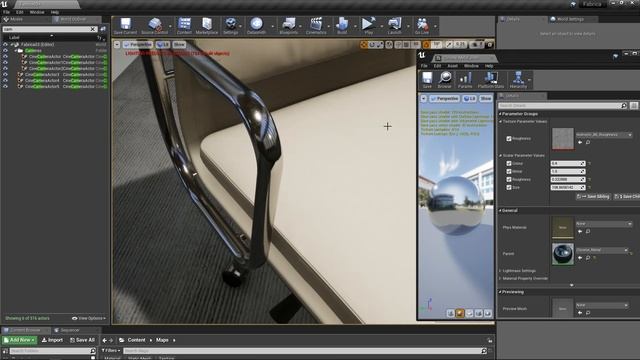This screenshot has width=640, height=360.
Task: Click the Perspective button in main viewport
Action: point(138,44)
